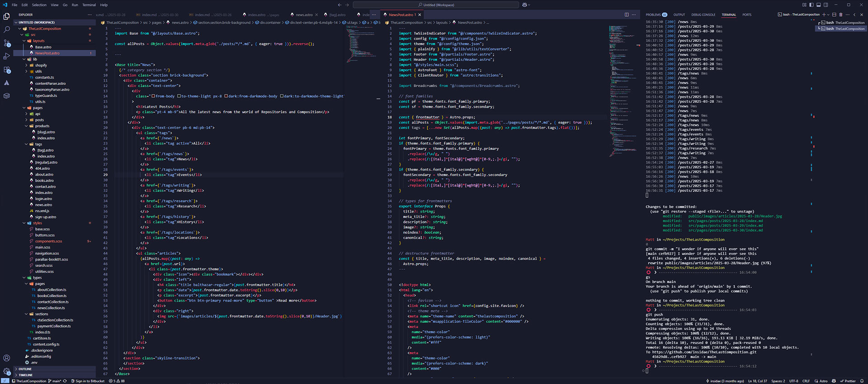Image resolution: width=868 pixels, height=384 pixels.
Task: Open the Search view in activity bar
Action: pyautogui.click(x=6, y=29)
